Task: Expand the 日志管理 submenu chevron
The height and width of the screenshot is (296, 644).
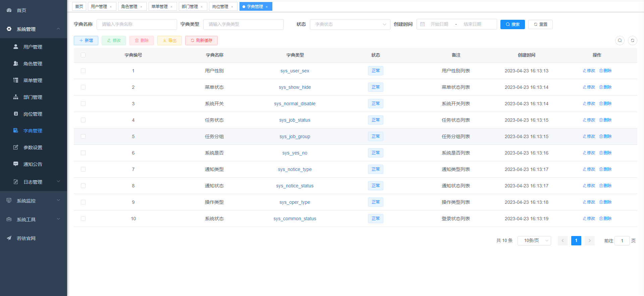Action: (x=58, y=181)
